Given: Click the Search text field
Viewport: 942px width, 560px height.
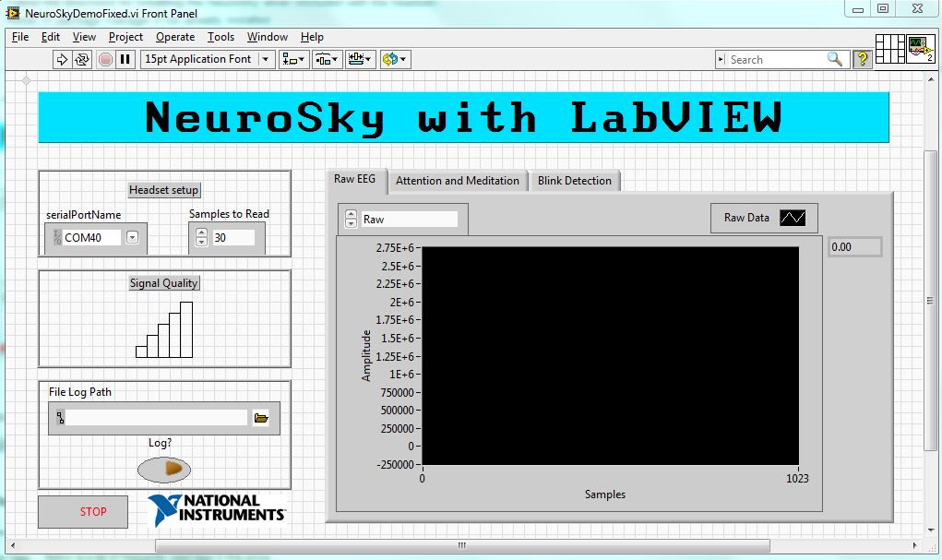Looking at the screenshot, I should [x=776, y=59].
